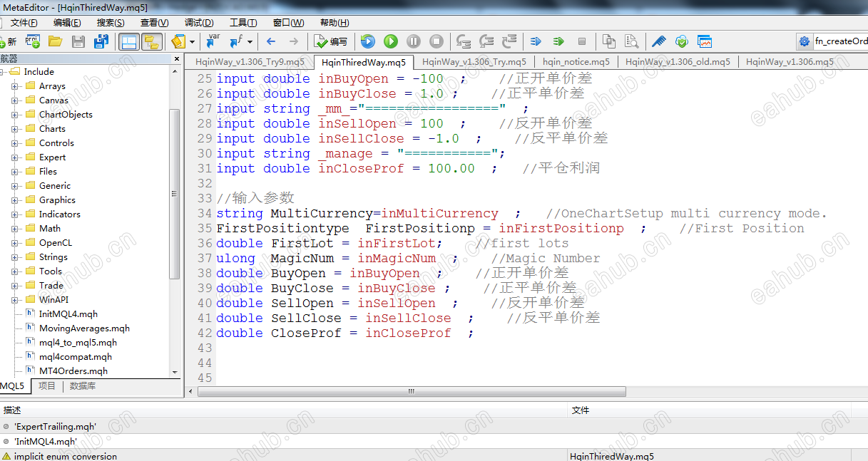Step out during debugging

[509, 41]
